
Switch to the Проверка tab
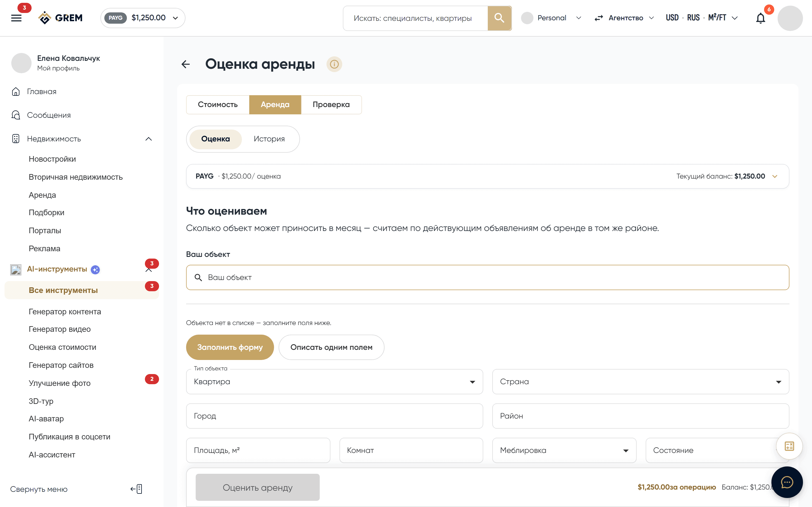[331, 104]
